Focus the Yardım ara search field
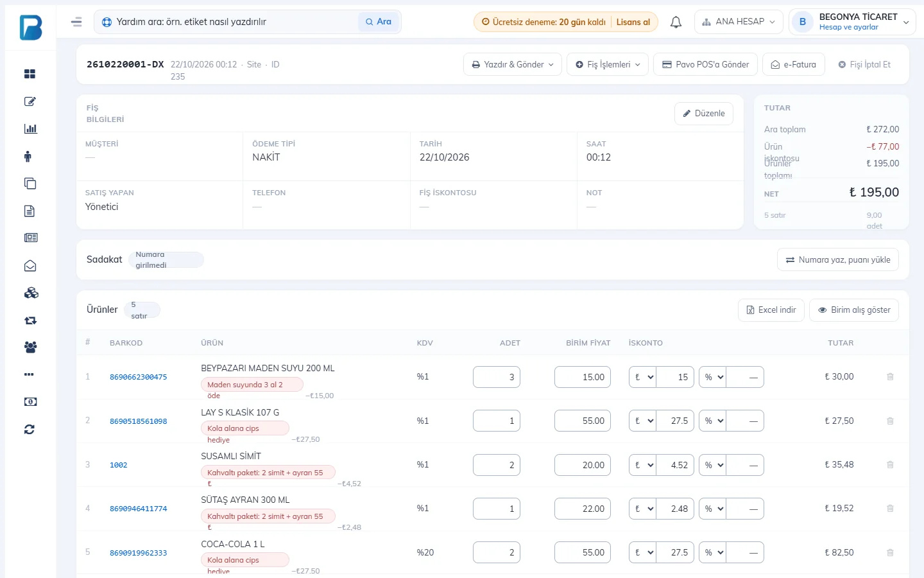This screenshot has width=924, height=578. pos(235,22)
